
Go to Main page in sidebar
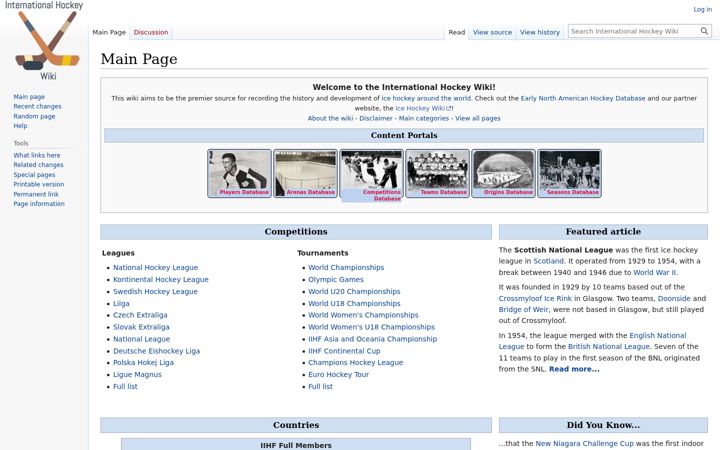(29, 96)
